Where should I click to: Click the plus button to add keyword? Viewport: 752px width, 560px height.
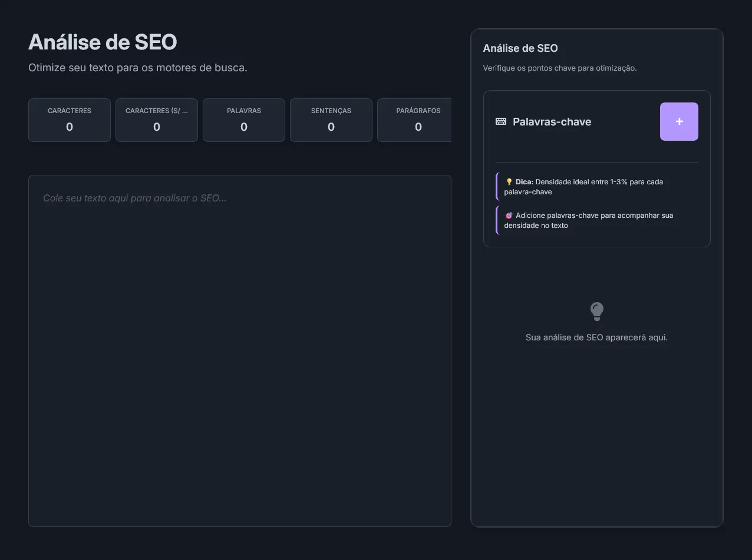click(x=679, y=121)
